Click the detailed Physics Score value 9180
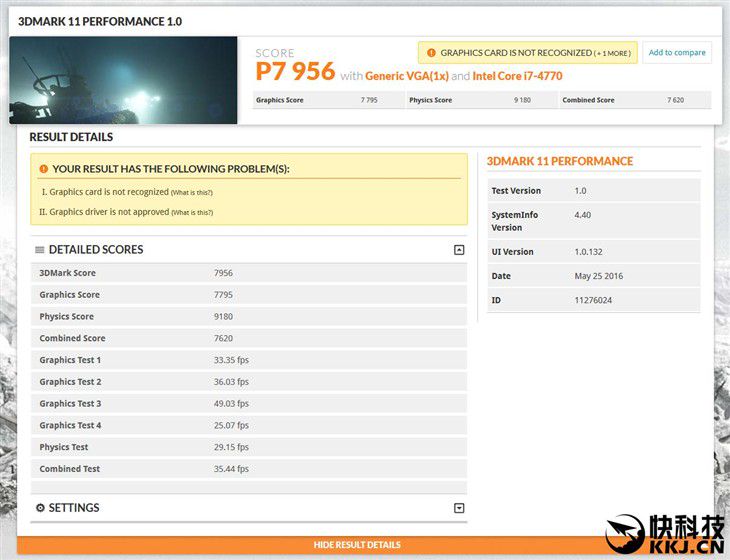This screenshot has width=730, height=560. (x=223, y=317)
